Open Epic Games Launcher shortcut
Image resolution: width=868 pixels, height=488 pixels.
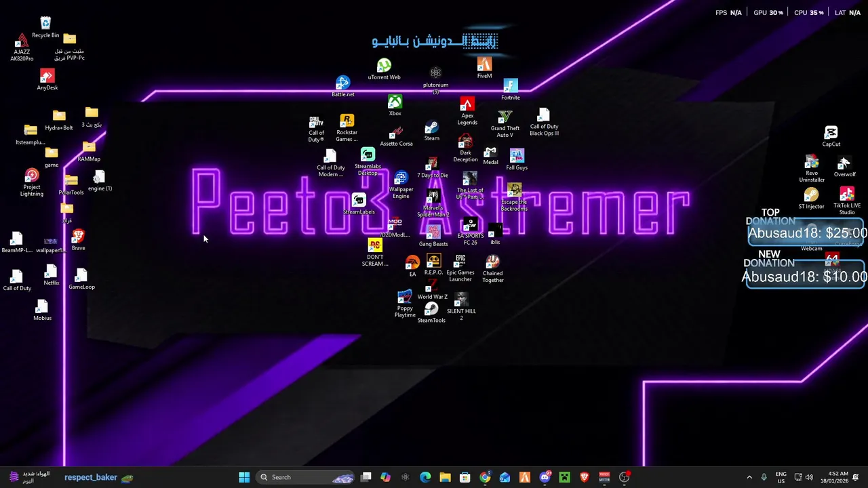click(460, 268)
